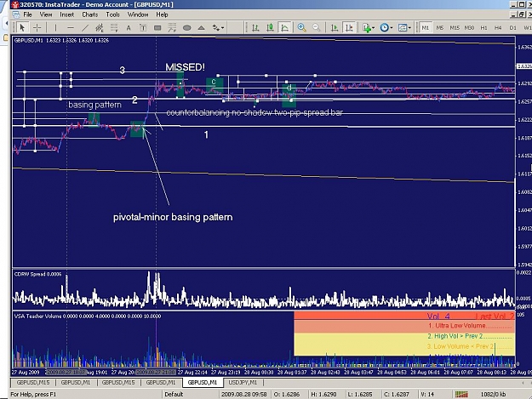Click the 'pivotal-minor basing pattern' label
Viewport: 532px width, 399px height.
tap(173, 217)
